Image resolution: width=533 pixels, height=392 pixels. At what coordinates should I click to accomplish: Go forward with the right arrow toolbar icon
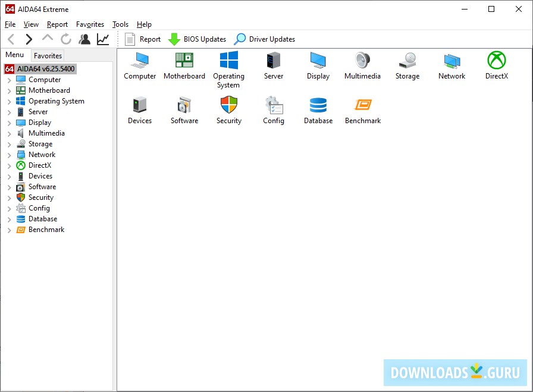tap(29, 39)
